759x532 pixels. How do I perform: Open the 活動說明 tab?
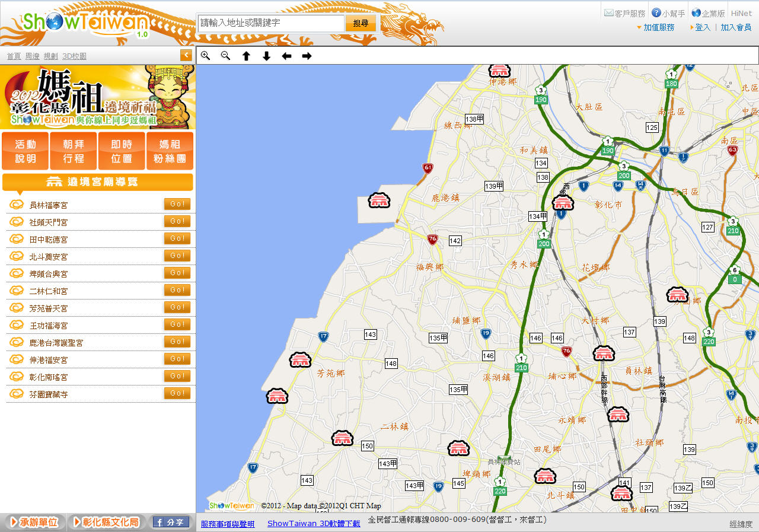tap(25, 151)
